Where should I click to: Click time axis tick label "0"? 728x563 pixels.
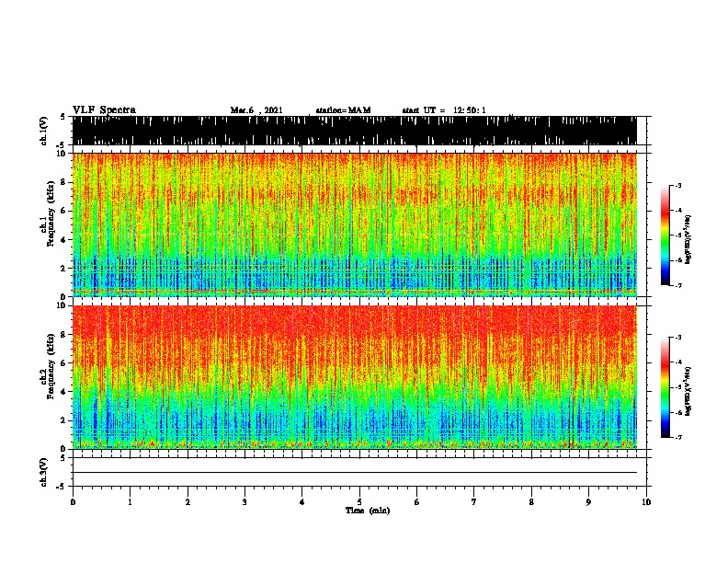click(x=73, y=502)
